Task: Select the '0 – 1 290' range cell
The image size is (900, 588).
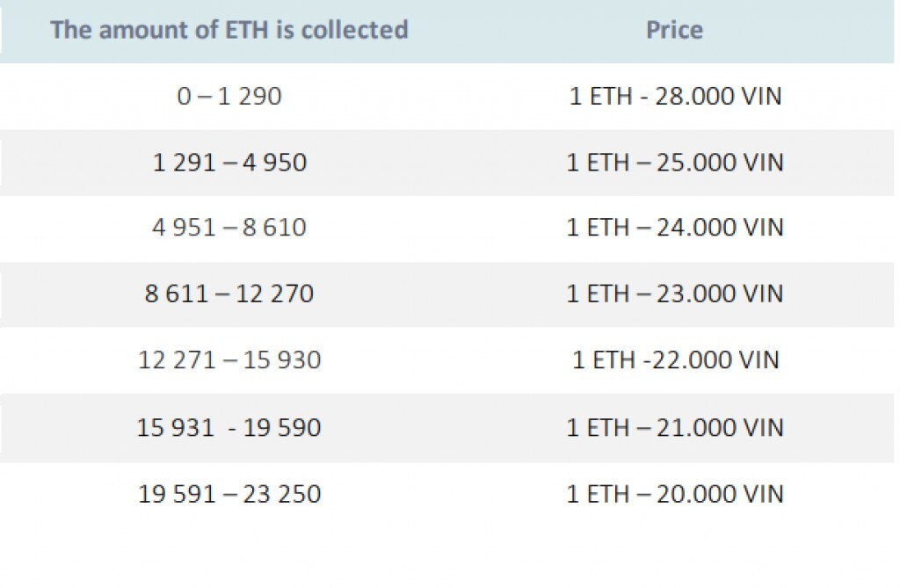Action: pos(229,96)
